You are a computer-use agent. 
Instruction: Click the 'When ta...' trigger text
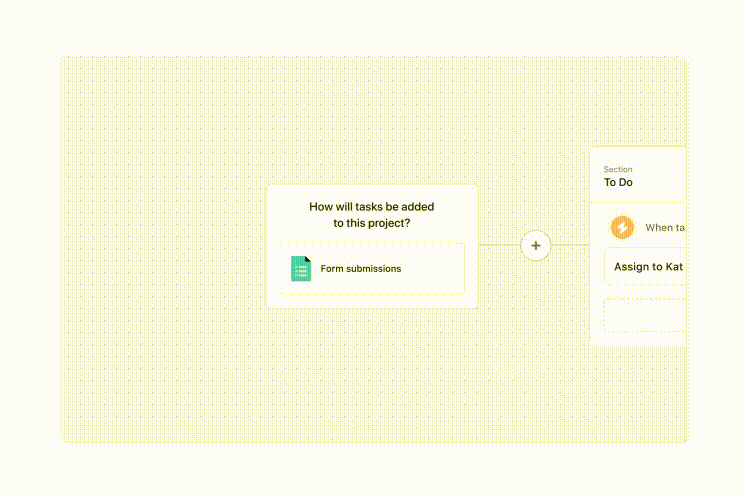point(665,228)
